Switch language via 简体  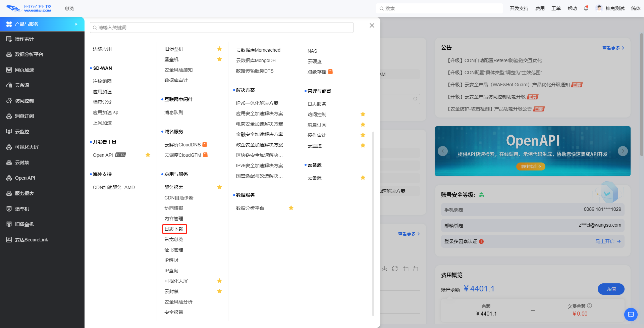pyautogui.click(x=636, y=8)
